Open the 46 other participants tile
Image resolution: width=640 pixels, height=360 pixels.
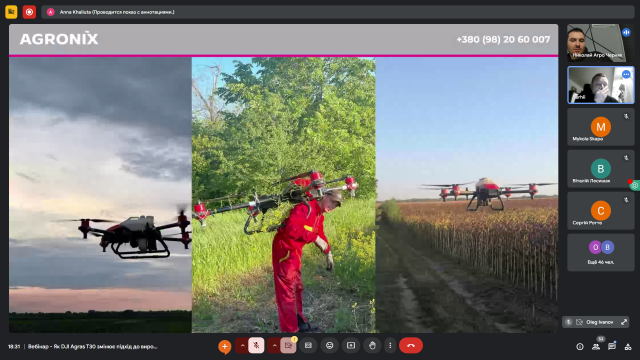pos(601,253)
